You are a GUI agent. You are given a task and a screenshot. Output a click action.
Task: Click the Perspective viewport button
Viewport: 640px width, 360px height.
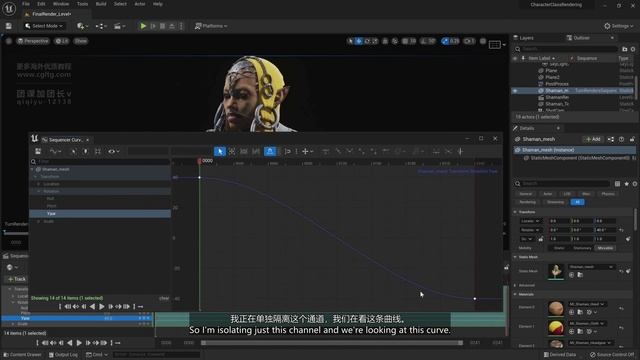point(33,41)
